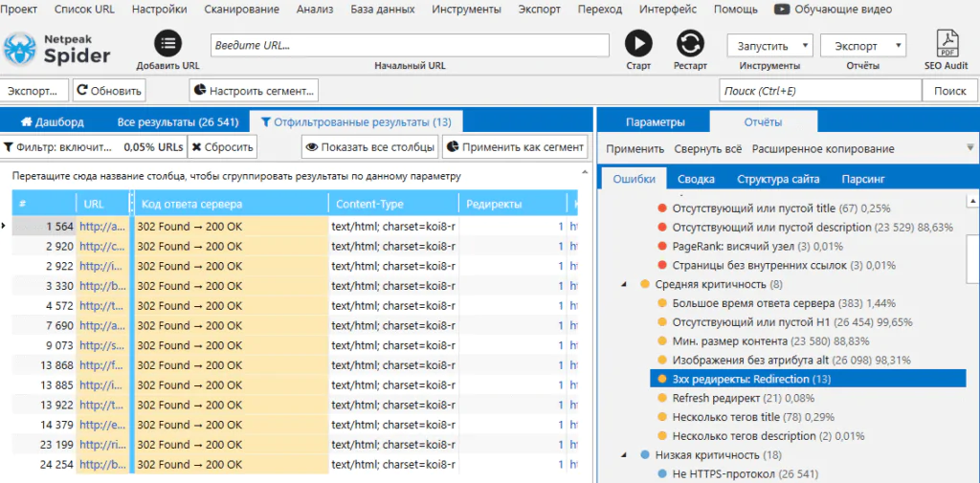Open the Переход menu
This screenshot has width=980, height=483.
coord(600,10)
